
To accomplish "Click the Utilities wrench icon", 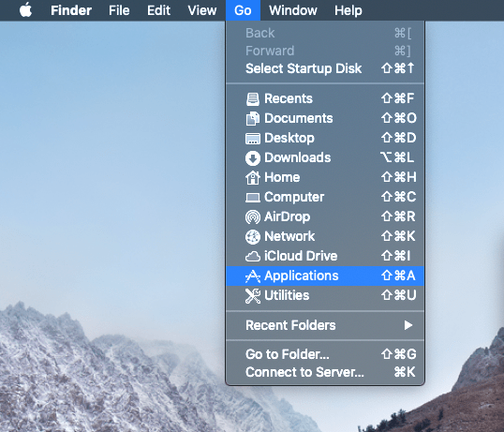I will coord(253,296).
